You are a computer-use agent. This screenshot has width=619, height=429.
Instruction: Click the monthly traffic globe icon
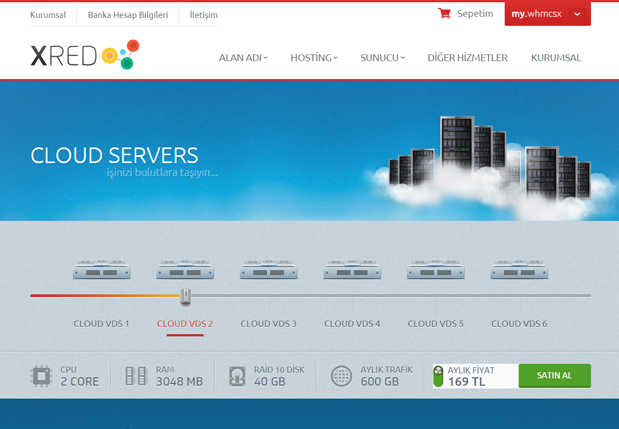[341, 376]
